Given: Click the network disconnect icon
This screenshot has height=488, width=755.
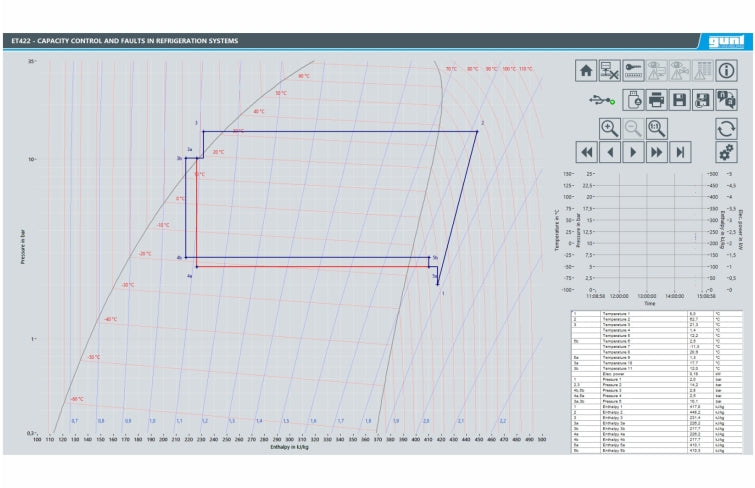Looking at the screenshot, I should click(x=610, y=70).
